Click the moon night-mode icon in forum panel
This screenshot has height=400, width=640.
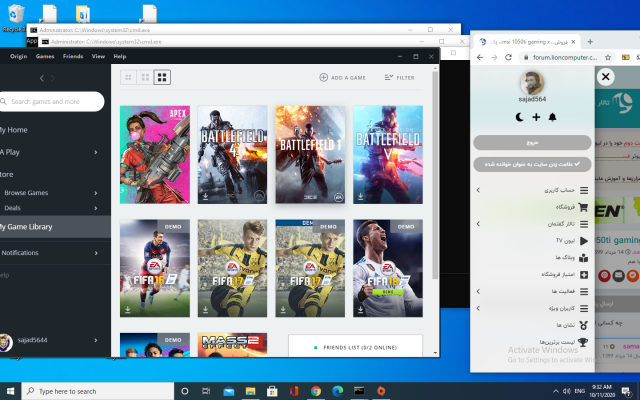519,118
